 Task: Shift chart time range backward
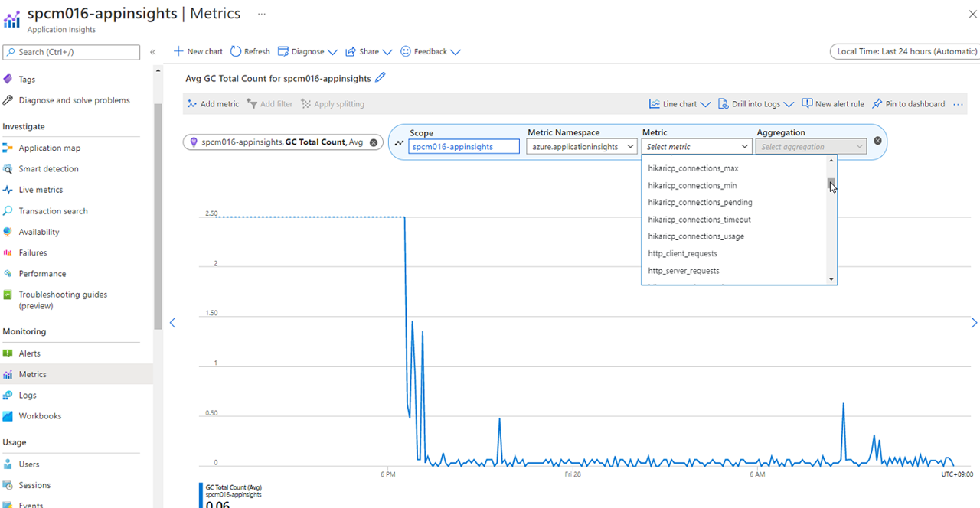pyautogui.click(x=172, y=323)
